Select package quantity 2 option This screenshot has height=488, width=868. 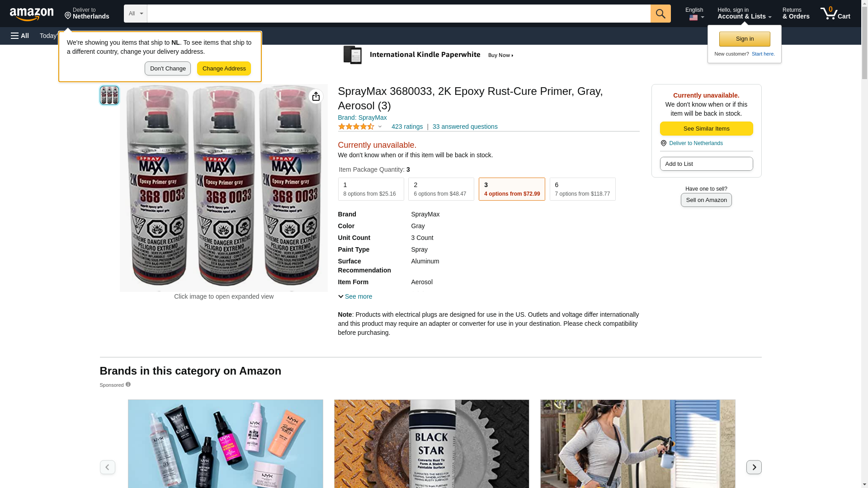441,189
